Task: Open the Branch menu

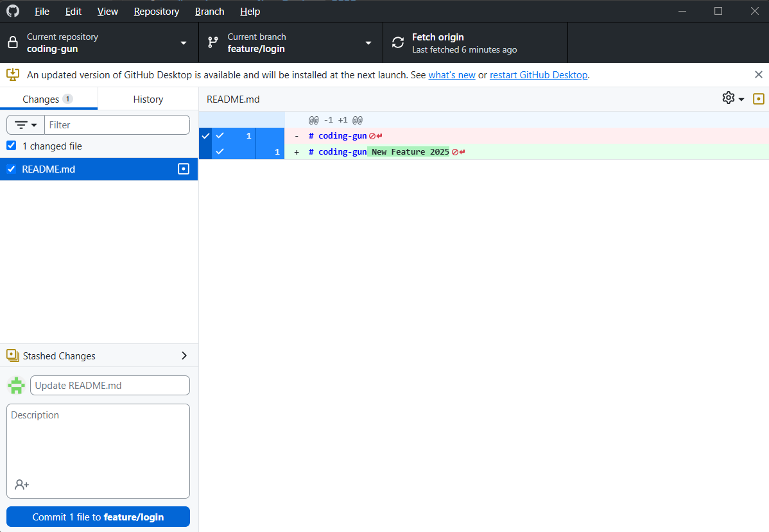Action: click(x=209, y=12)
